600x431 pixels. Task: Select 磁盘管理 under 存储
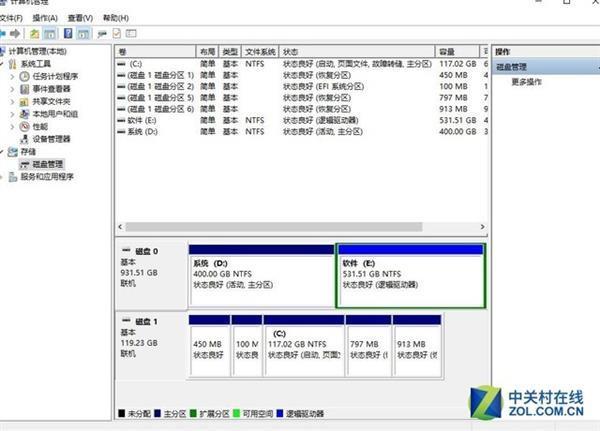[x=47, y=164]
